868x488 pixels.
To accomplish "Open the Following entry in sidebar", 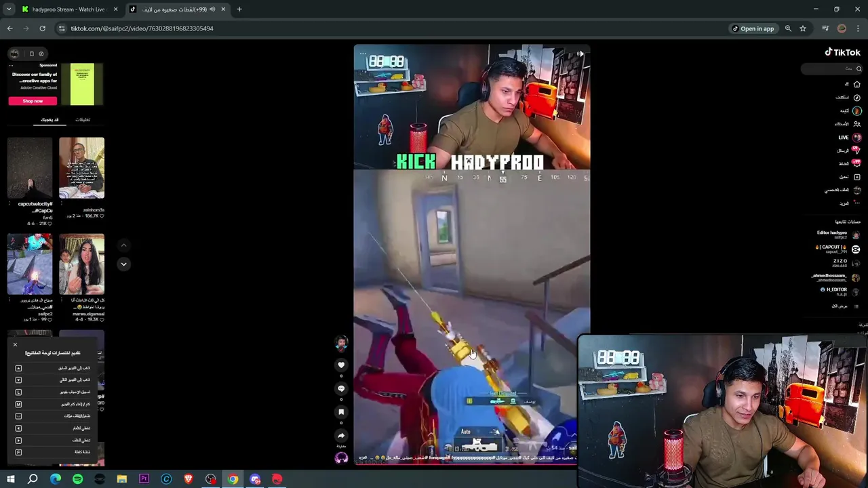I will 851,110.
